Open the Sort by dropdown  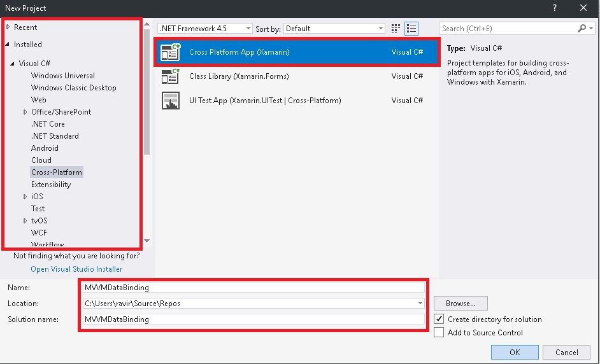pos(334,28)
